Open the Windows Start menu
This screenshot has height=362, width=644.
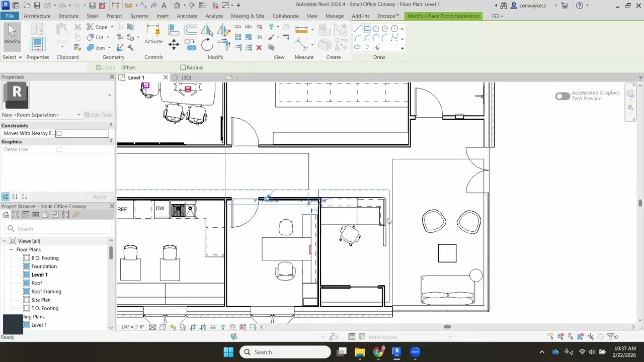click(x=228, y=352)
